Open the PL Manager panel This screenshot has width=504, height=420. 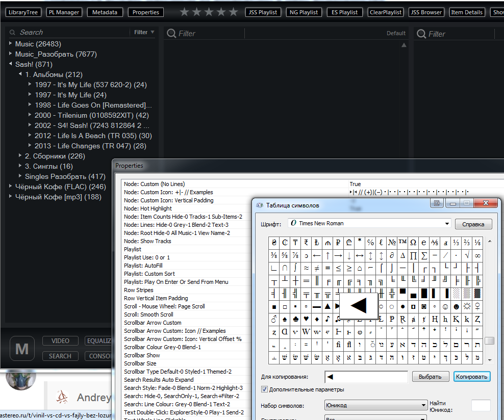point(65,12)
